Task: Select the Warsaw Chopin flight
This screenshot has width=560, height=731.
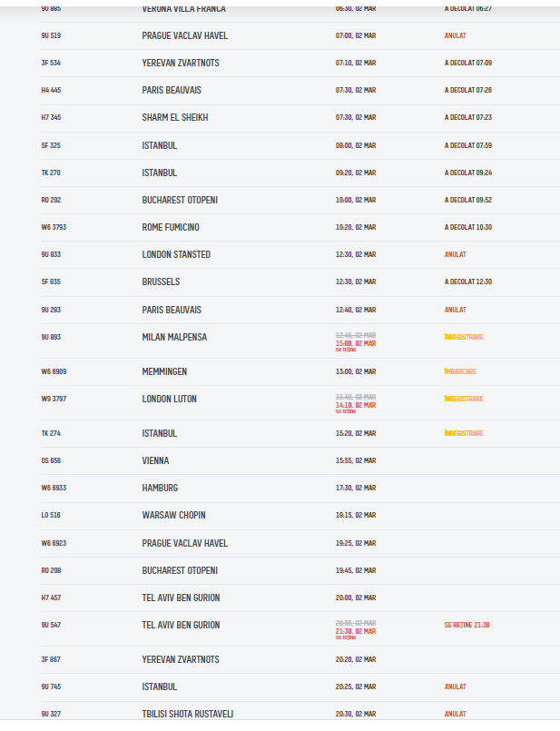Action: click(173, 515)
